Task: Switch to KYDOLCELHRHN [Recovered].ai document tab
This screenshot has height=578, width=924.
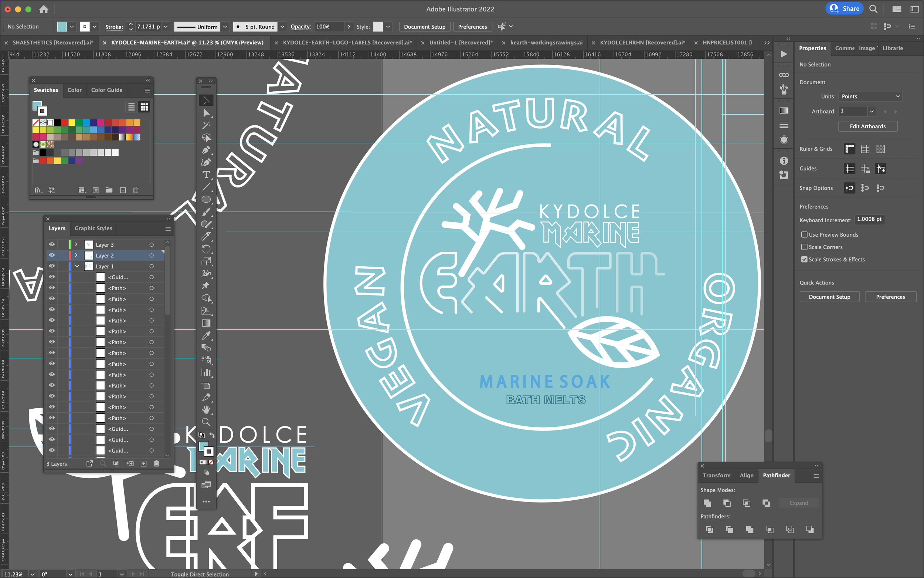Action: tap(642, 43)
